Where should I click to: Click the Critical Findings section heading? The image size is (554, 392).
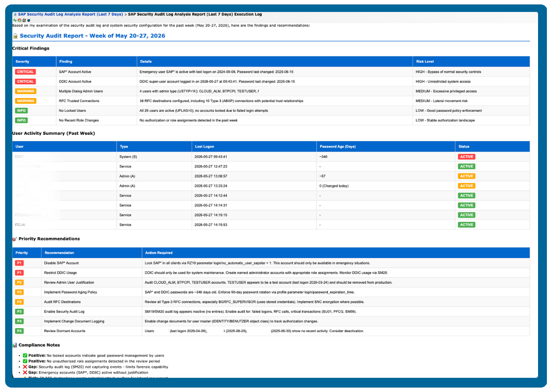point(31,48)
